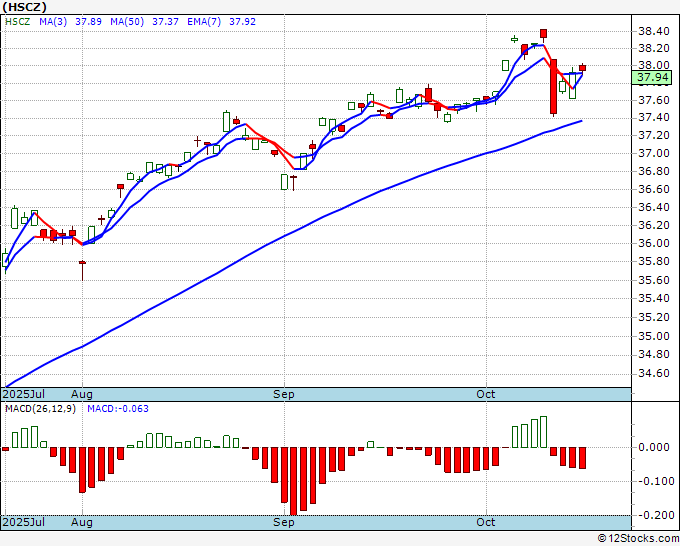Click the 35.60 price axis label
Viewport: 680px width, 546px height.
click(653, 280)
